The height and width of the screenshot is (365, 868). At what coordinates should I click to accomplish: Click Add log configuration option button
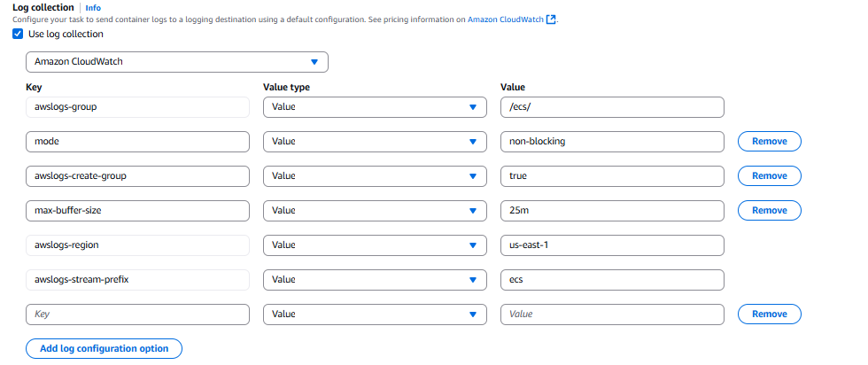[105, 349]
